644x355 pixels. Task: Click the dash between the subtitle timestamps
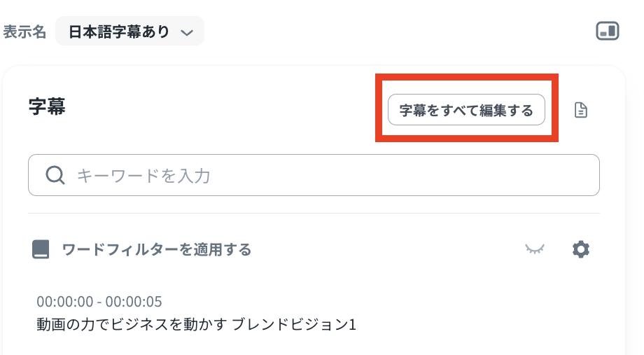(x=99, y=302)
